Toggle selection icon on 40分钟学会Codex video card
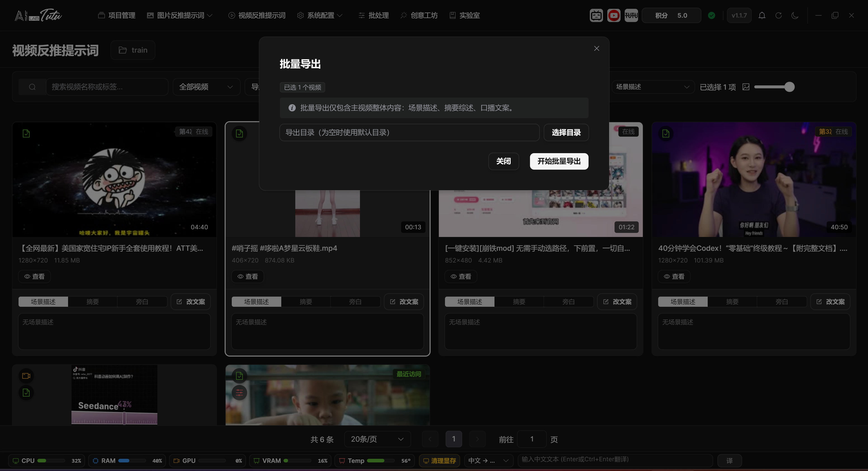 click(665, 133)
